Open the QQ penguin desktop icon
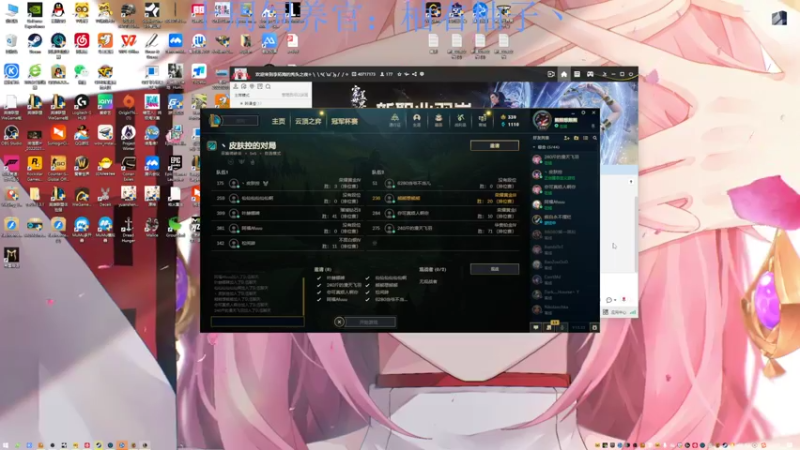 (58, 13)
